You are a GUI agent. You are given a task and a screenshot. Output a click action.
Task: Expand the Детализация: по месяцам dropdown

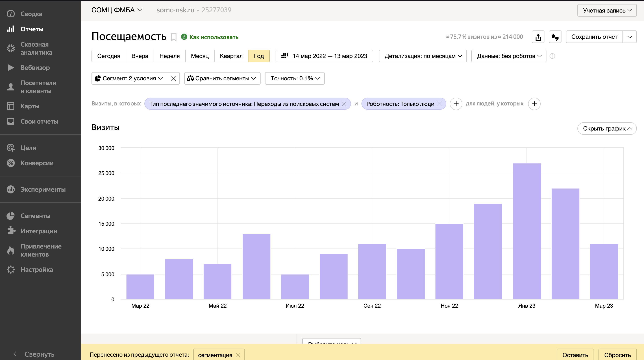pos(423,56)
